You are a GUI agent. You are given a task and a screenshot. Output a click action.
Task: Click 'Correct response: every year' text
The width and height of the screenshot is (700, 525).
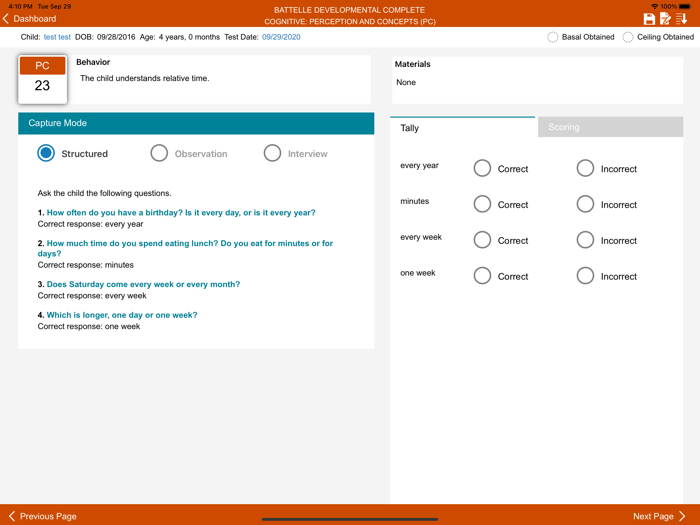[90, 224]
